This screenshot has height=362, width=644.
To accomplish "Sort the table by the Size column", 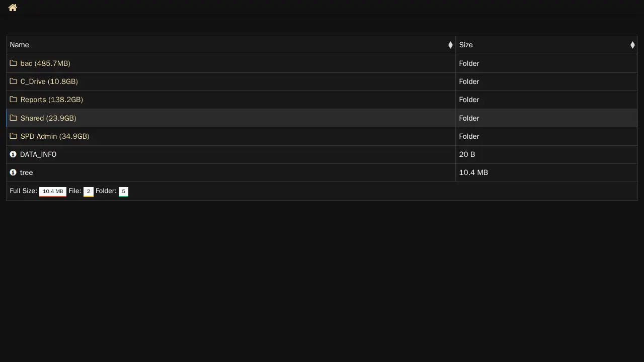I will click(632, 45).
